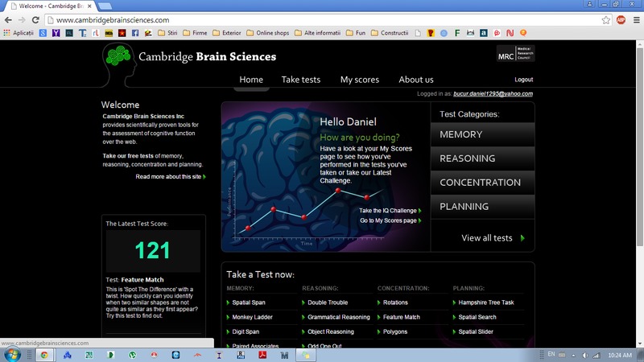The height and width of the screenshot is (362, 644).
Task: Open a new browser tab
Action: [105, 6]
